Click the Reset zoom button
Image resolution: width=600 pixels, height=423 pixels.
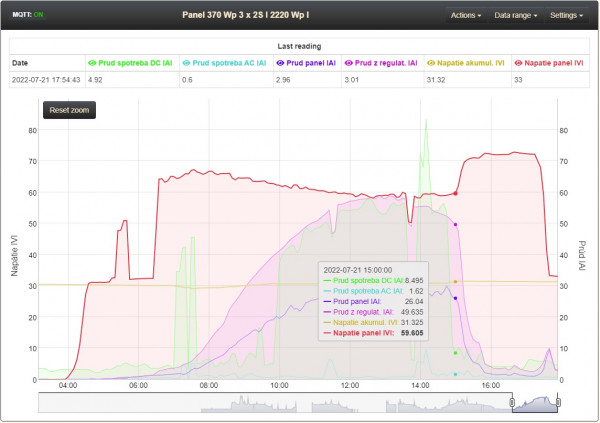[69, 110]
